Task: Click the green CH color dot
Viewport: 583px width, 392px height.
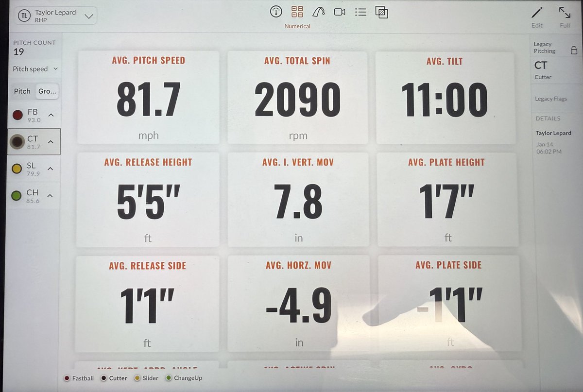Action: pyautogui.click(x=17, y=196)
